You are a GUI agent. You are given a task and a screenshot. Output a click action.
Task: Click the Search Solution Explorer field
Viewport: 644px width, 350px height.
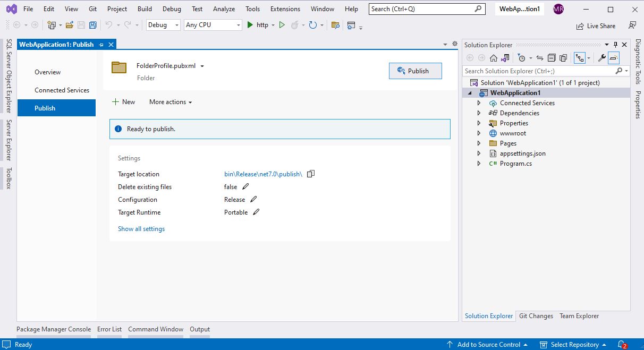[546, 71]
